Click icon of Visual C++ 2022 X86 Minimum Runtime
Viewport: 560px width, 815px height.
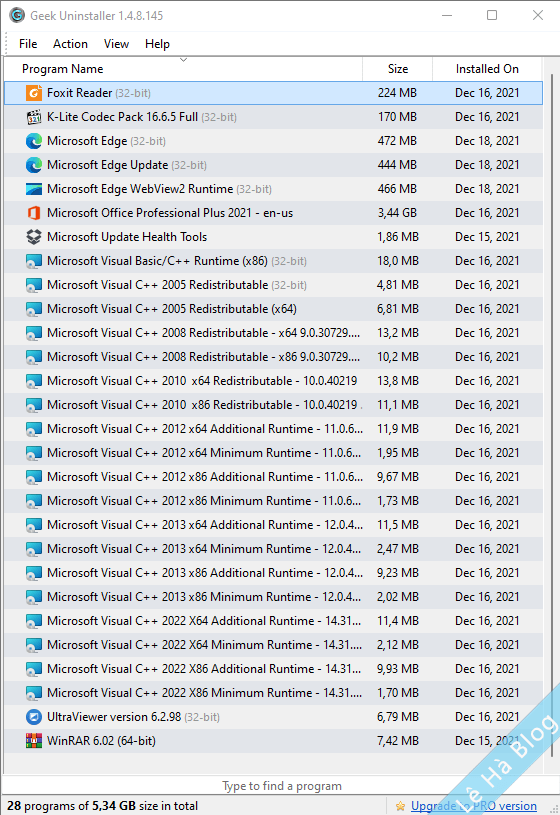[x=34, y=693]
